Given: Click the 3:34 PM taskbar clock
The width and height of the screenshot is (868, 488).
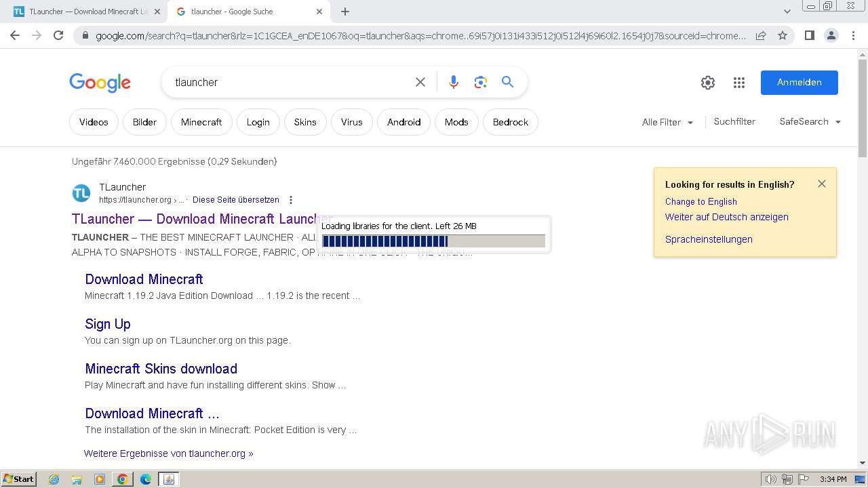Looking at the screenshot, I should [833, 479].
